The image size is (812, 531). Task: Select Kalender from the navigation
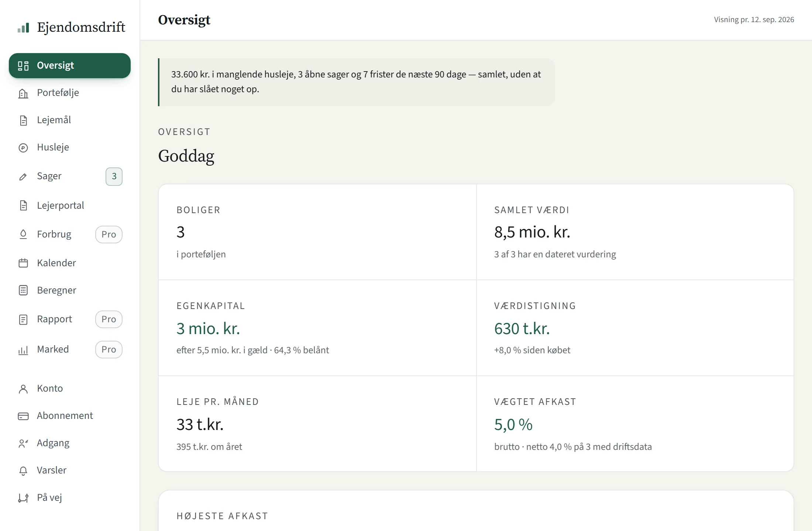[x=70, y=263]
